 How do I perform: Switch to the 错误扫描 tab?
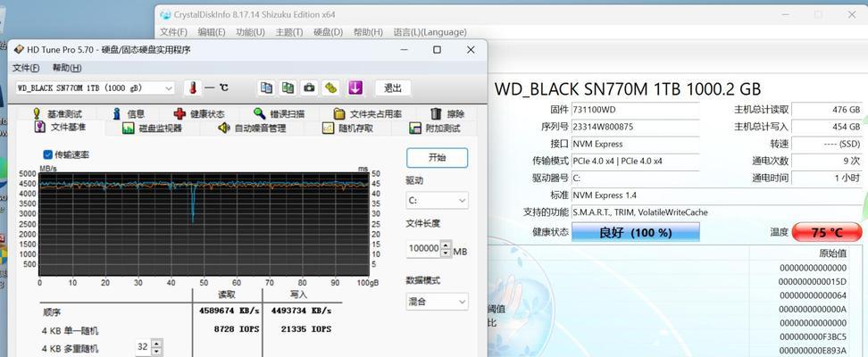280,114
